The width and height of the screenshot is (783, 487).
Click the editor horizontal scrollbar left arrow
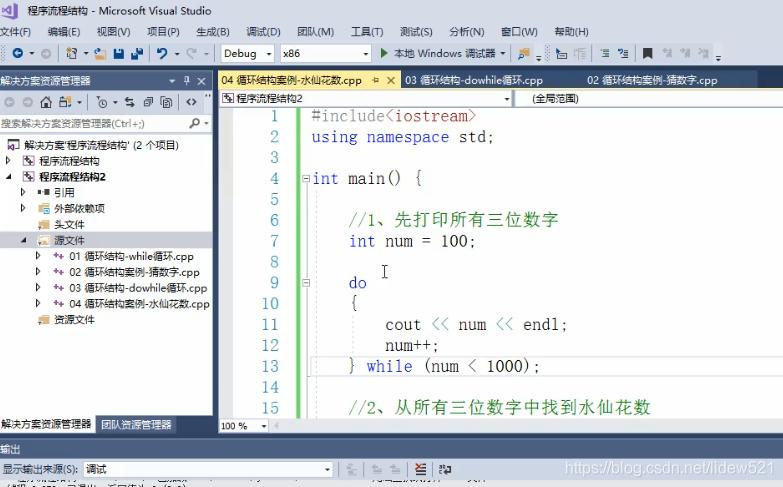tap(276, 426)
